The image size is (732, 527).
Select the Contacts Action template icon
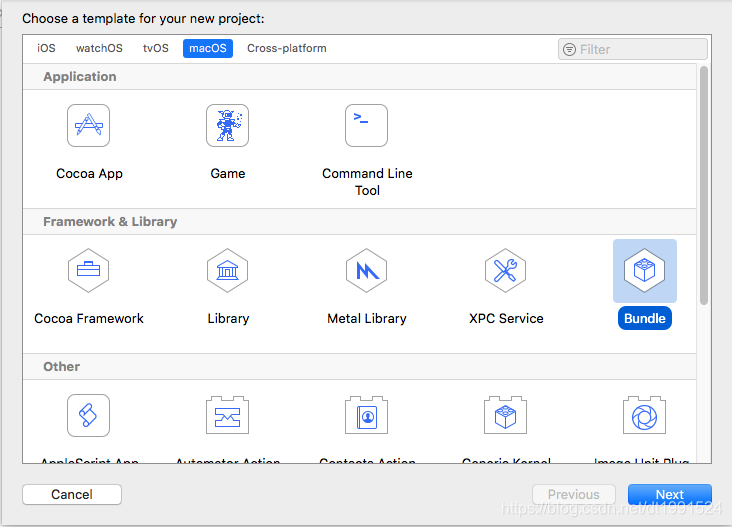click(366, 415)
